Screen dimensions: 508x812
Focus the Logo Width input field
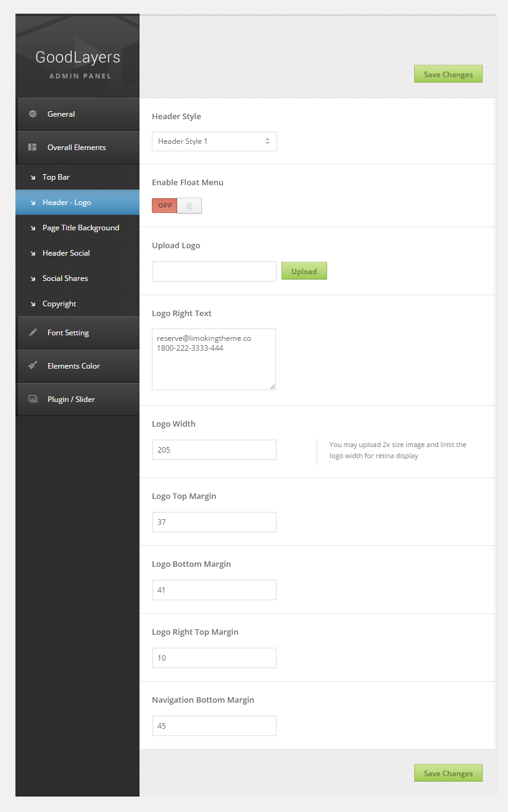214,450
